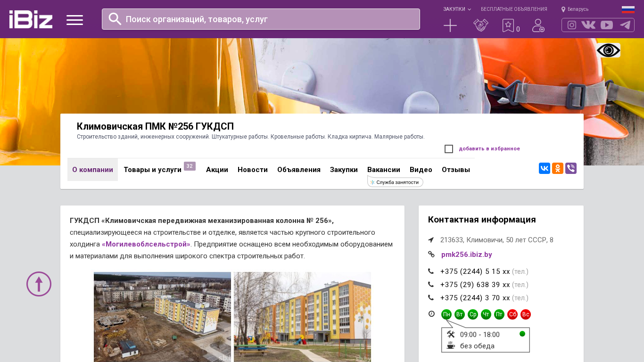Open the VK social icon in header
Screen dimensions: 644x362
click(x=588, y=25)
